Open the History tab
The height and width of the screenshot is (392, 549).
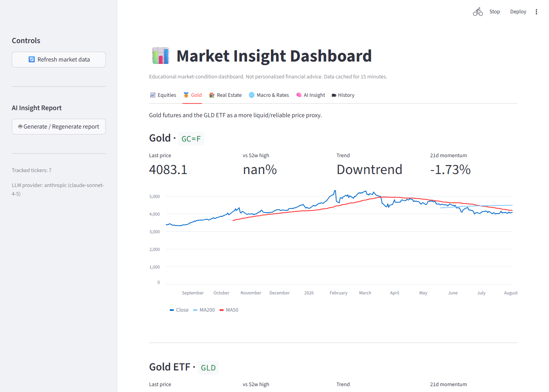tap(343, 95)
